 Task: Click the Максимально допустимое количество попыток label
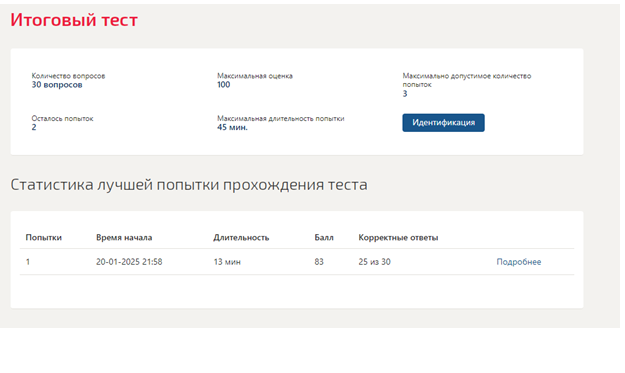pyautogui.click(x=466, y=80)
